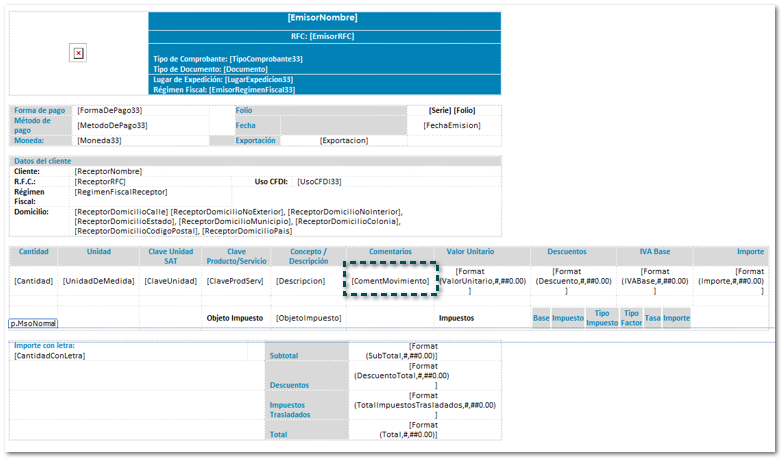Viewport: 784px width, 461px height.
Task: Select the [Moneda33] field
Action: pyautogui.click(x=100, y=141)
